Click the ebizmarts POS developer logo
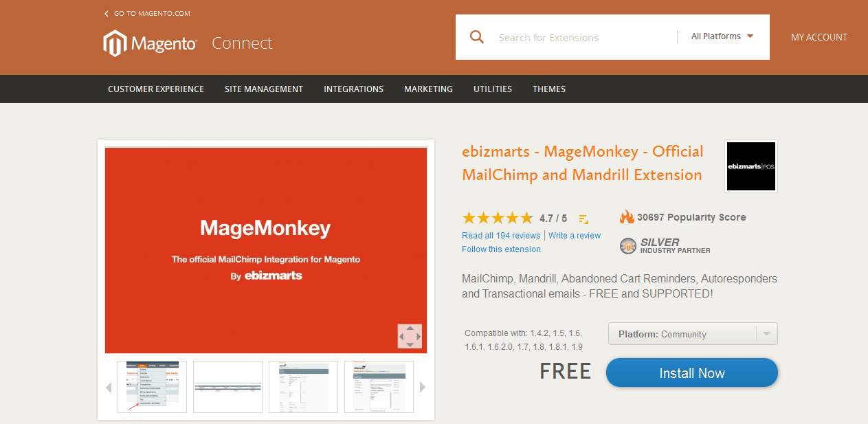Image resolution: width=868 pixels, height=424 pixels. [x=751, y=166]
